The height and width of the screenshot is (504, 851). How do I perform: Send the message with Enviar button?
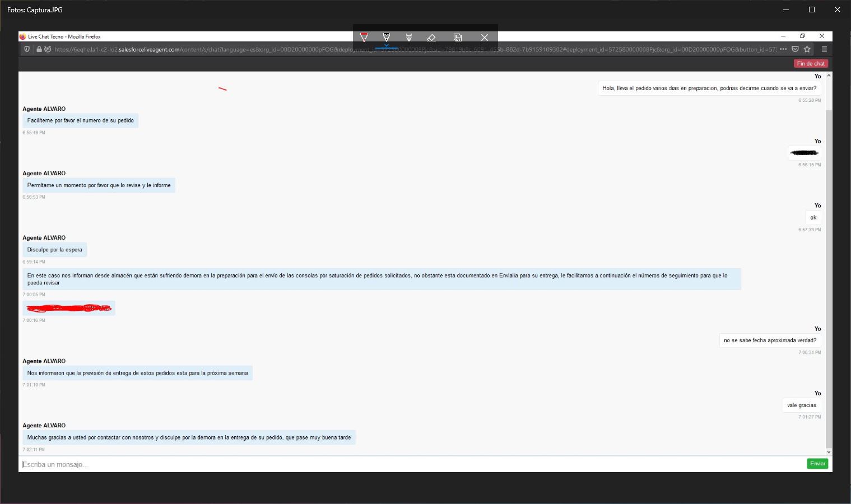pos(817,464)
